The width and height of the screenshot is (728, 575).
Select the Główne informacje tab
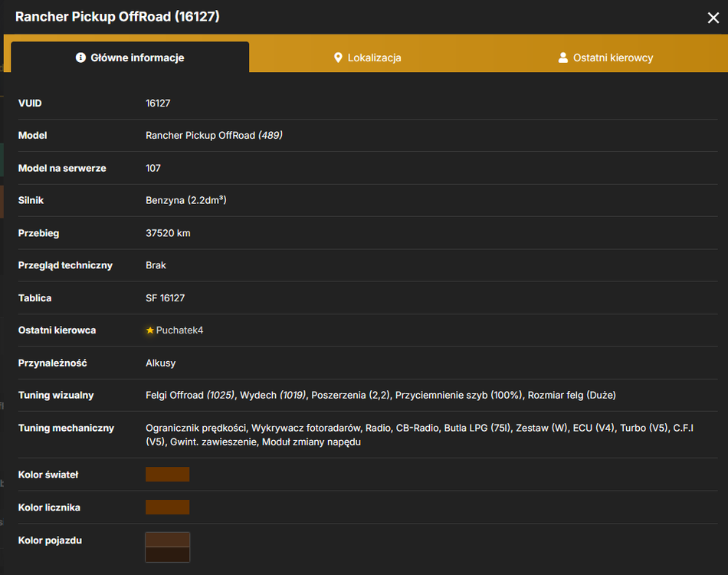(x=130, y=58)
